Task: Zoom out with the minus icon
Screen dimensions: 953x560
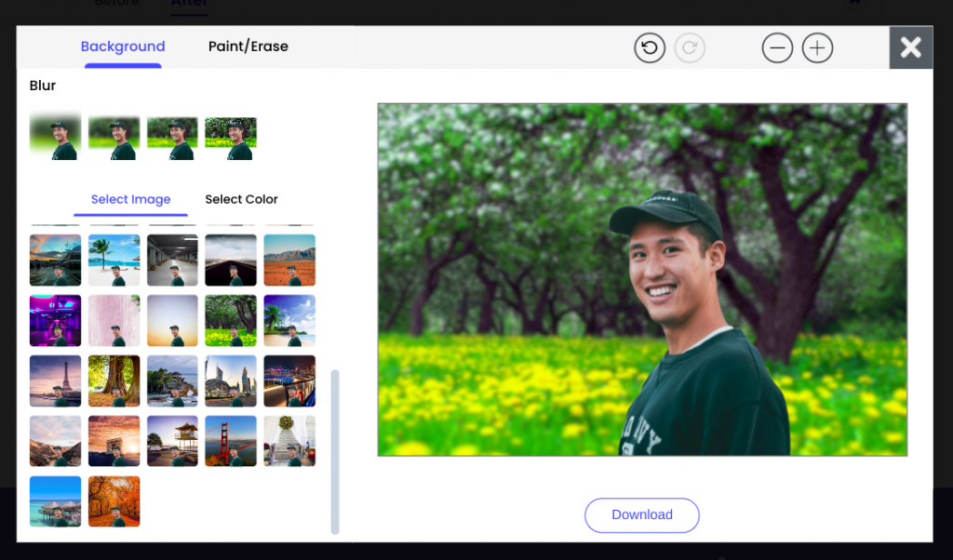Action: point(777,47)
